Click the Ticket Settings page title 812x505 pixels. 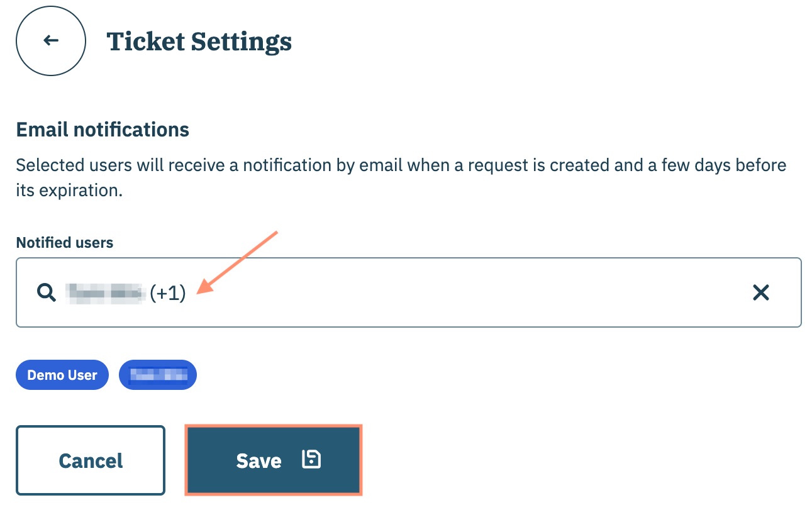(199, 42)
